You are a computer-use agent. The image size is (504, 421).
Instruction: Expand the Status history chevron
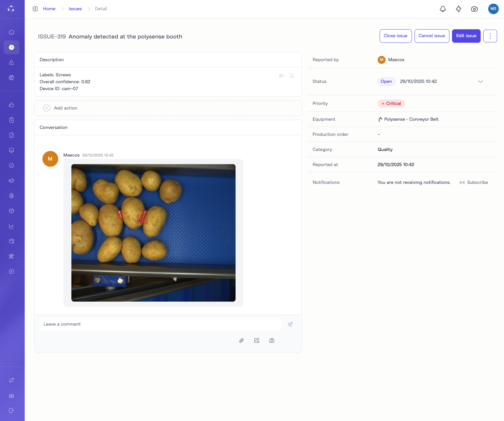coord(480,82)
